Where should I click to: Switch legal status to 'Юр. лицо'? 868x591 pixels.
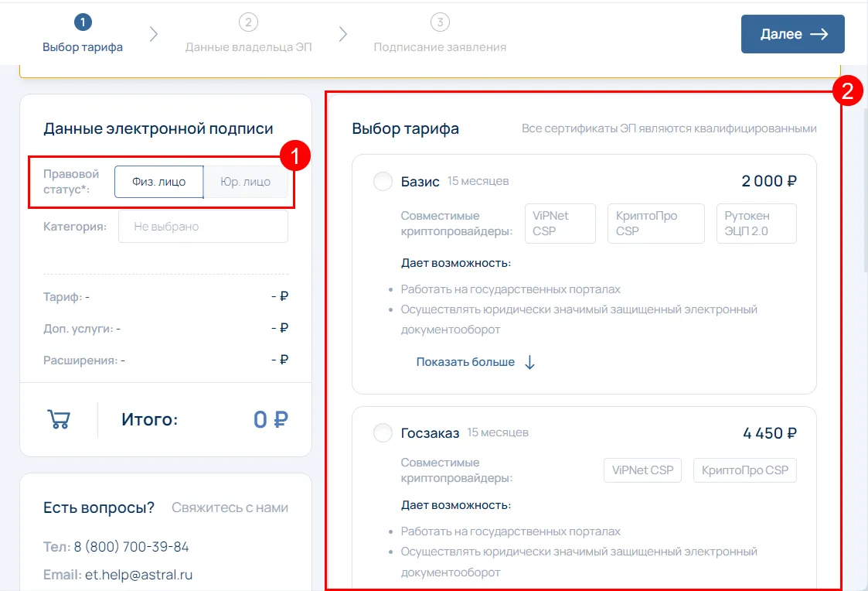pos(245,183)
